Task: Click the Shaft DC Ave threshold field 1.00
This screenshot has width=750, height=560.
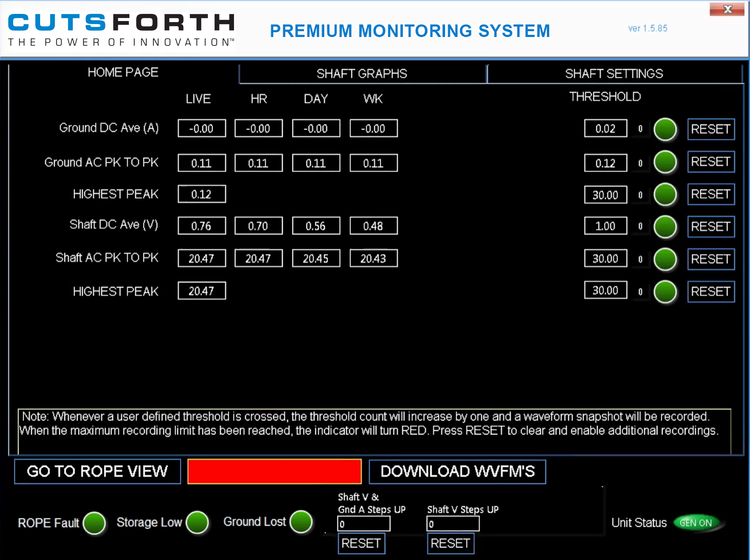Action: pos(605,226)
